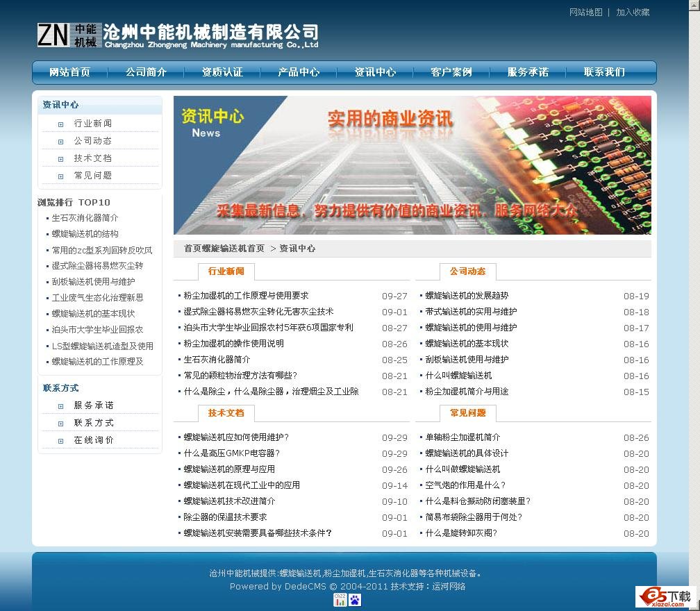Open article 简易布袋除尘器用于何处?

tap(474, 517)
